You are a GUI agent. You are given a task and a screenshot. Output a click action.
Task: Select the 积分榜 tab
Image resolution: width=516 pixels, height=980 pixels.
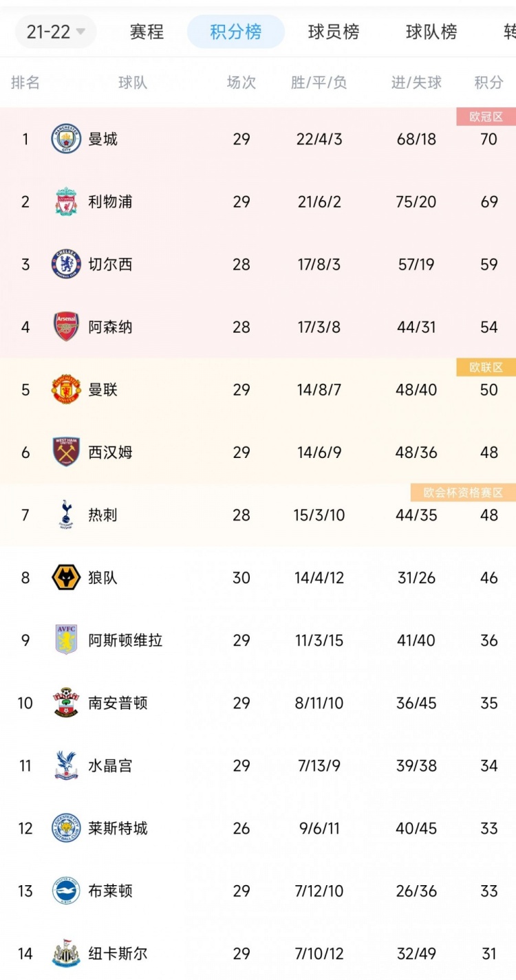click(236, 32)
